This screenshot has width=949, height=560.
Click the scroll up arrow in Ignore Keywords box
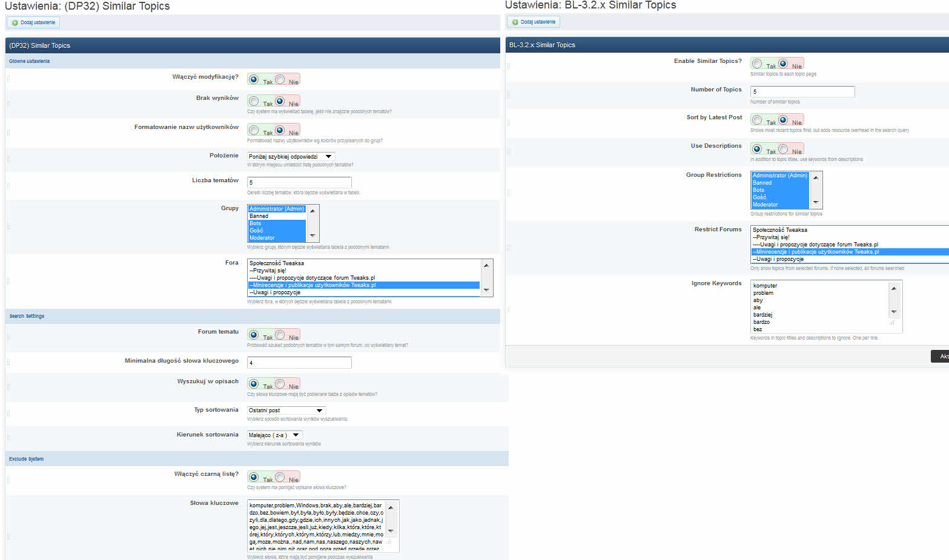pyautogui.click(x=894, y=288)
